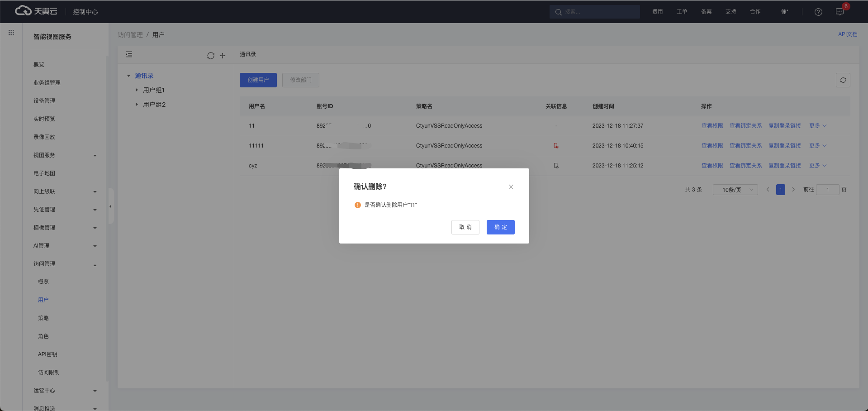Click the 关联信息 icon for user 11111

click(x=556, y=146)
